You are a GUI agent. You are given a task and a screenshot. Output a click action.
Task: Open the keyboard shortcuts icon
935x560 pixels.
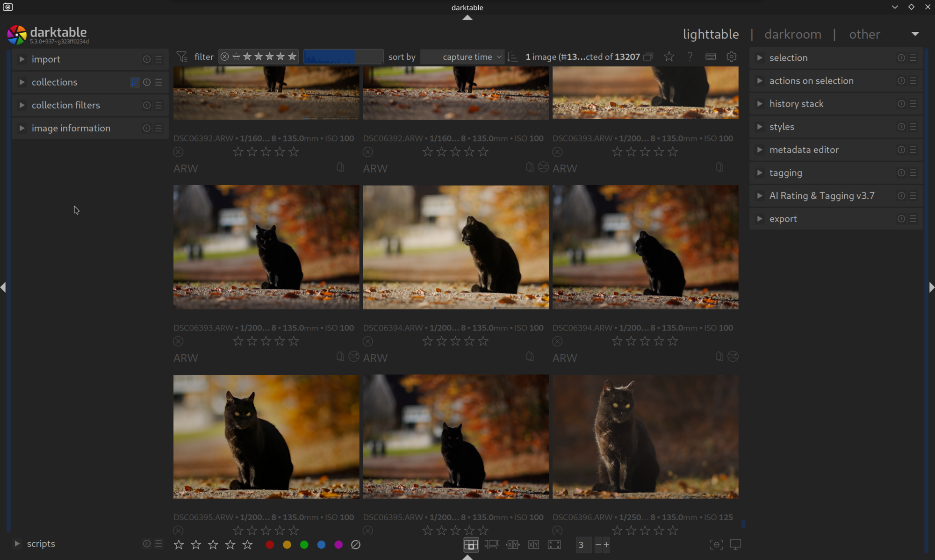(x=711, y=57)
